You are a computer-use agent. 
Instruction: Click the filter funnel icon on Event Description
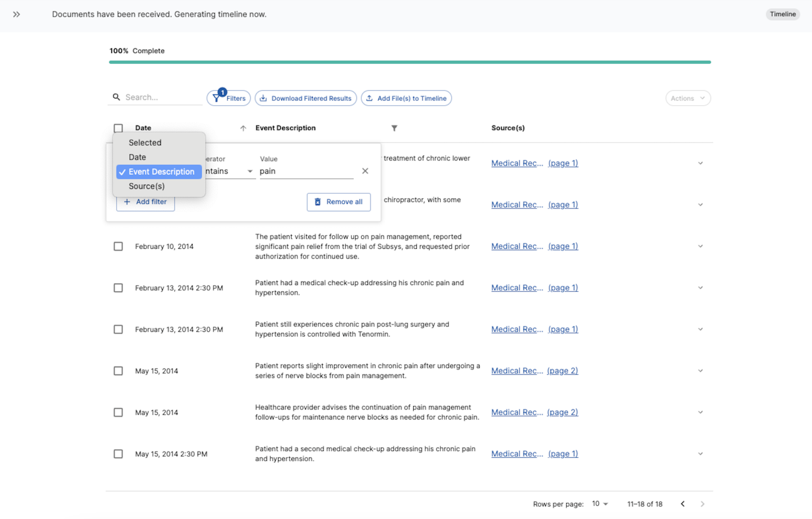(394, 128)
